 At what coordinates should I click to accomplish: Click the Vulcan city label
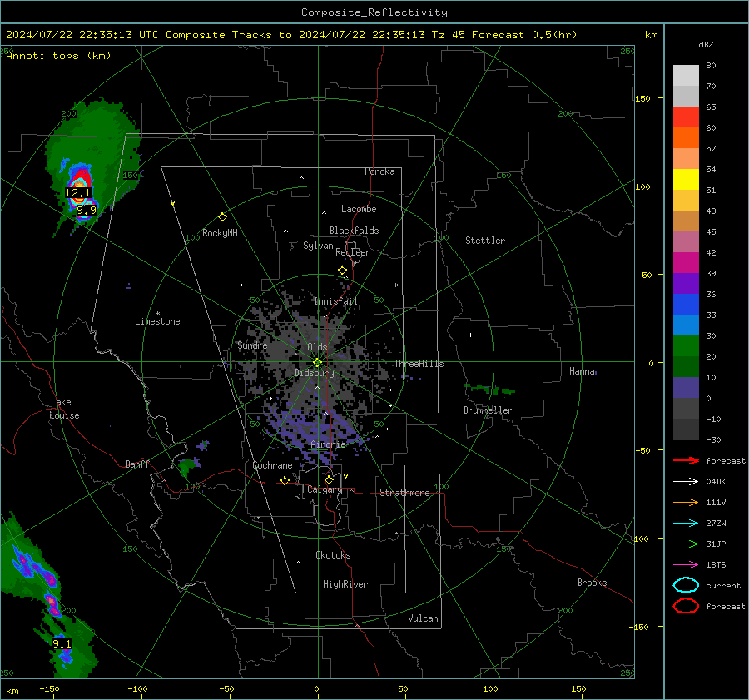point(423,618)
